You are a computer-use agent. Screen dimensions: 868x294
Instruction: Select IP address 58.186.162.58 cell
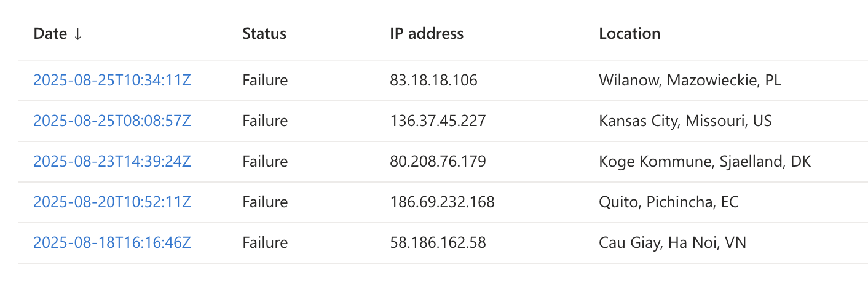coord(438,243)
